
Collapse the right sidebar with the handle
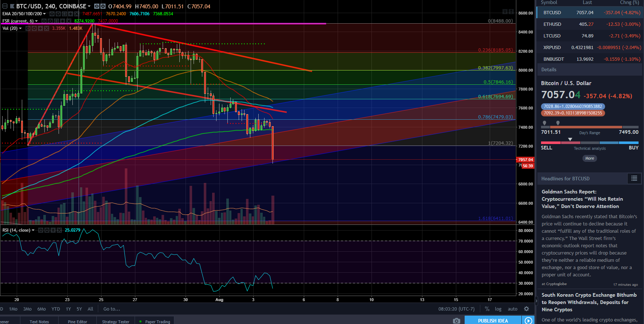[x=536, y=301]
